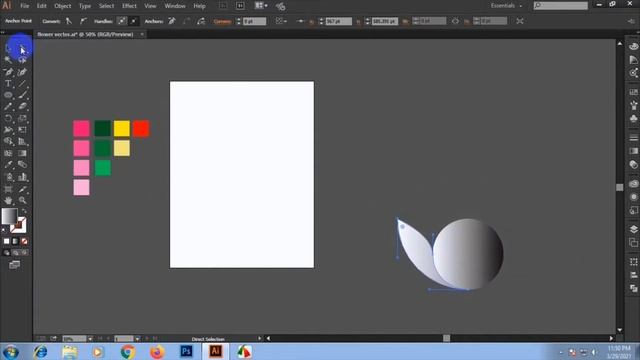This screenshot has width=640, height=360.
Task: Select the Type tool
Action: point(8,83)
